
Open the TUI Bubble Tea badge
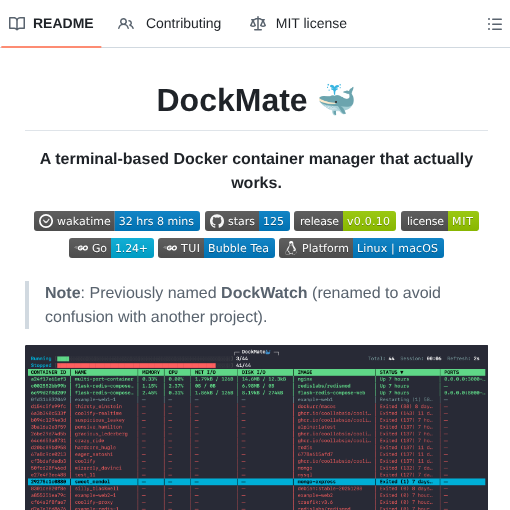pos(216,248)
